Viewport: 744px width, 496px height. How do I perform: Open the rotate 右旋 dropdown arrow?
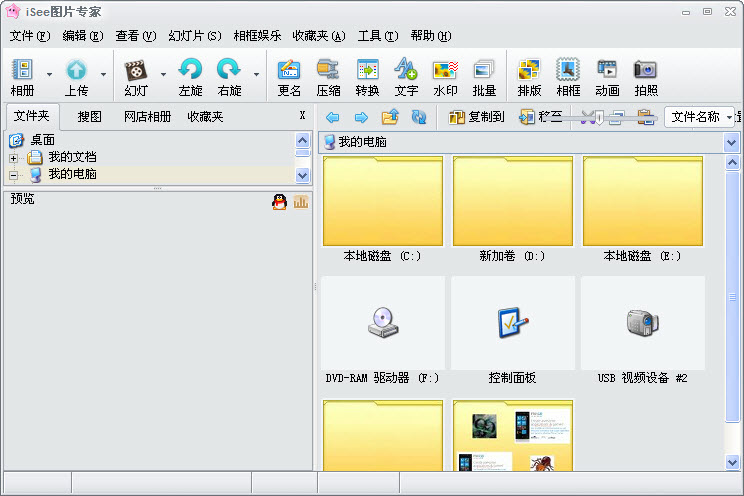coord(256,75)
